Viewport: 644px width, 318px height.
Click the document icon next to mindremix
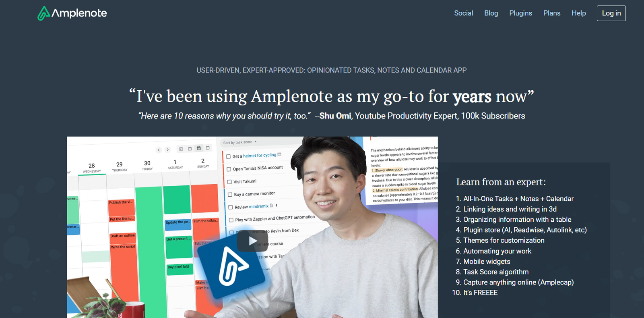[272, 206]
